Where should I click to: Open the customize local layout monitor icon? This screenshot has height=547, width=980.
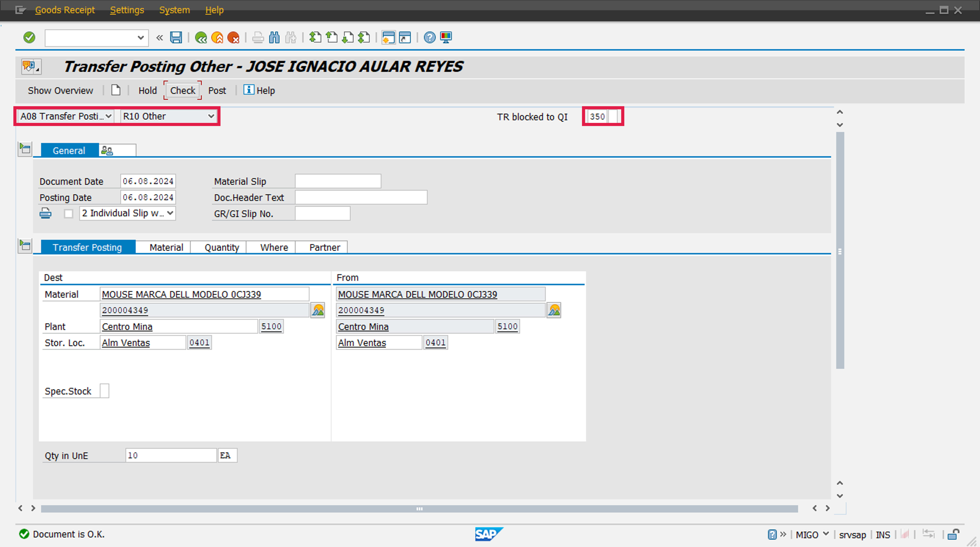point(445,37)
